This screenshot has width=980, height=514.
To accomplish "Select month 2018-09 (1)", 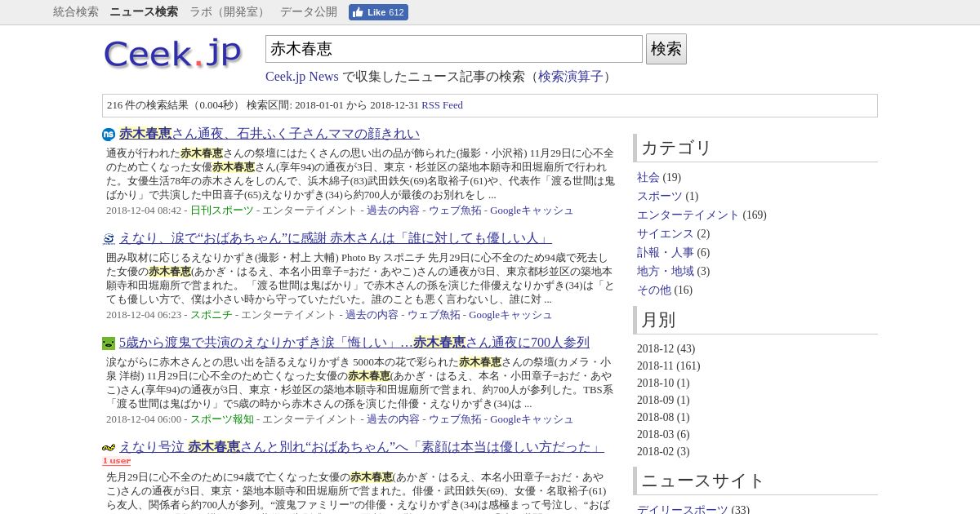I will coord(663,401).
